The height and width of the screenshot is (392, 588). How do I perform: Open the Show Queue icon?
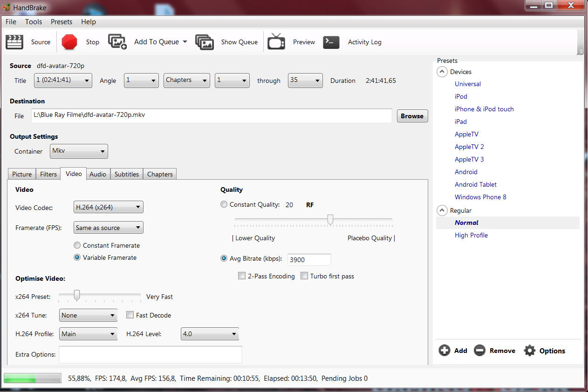point(205,42)
